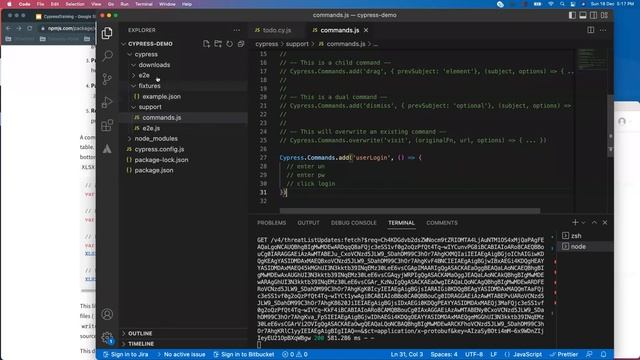Click the Prettier status bar item
The image size is (640, 360).
click(564, 354)
